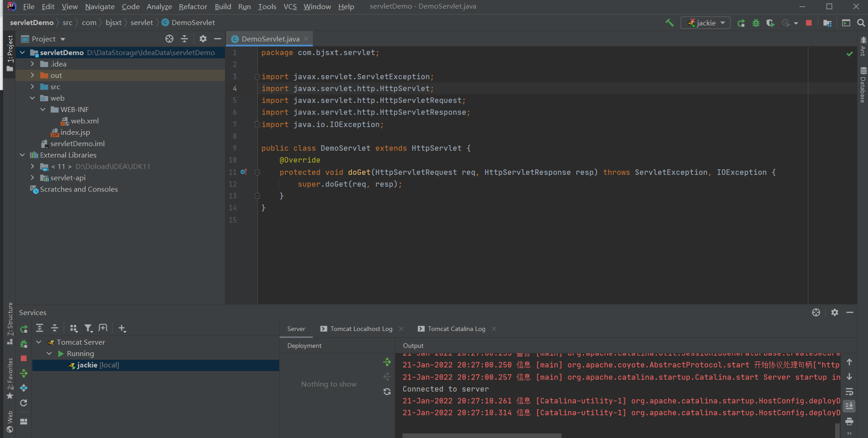Refresh the deployment status icon
This screenshot has width=868, height=438.
point(387,392)
